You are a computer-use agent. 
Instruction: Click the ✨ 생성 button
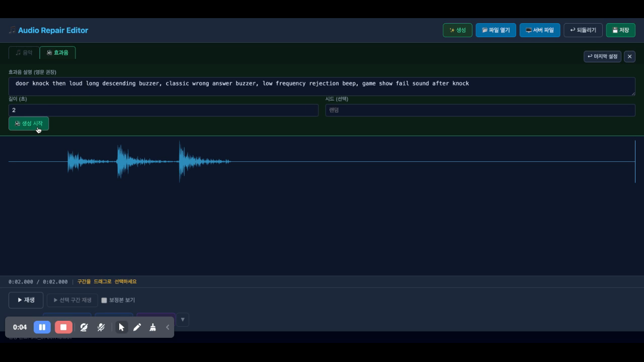[x=457, y=30]
